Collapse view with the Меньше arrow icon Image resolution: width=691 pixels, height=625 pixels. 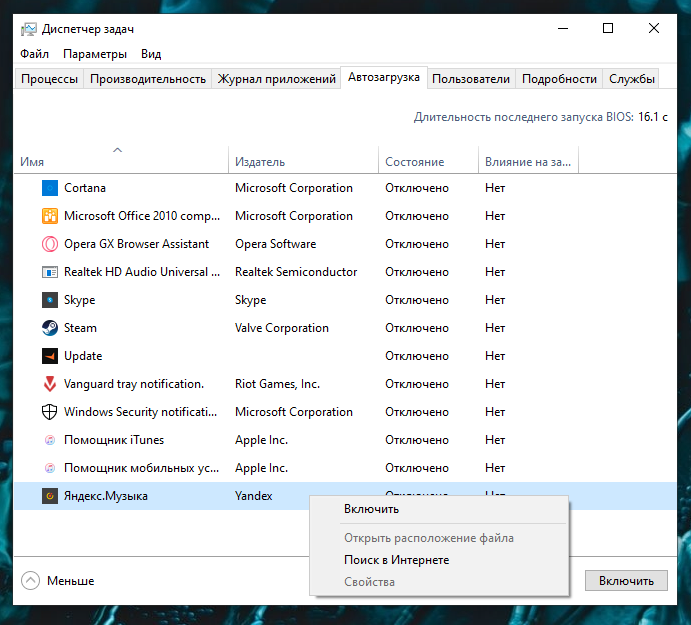pyautogui.click(x=30, y=580)
